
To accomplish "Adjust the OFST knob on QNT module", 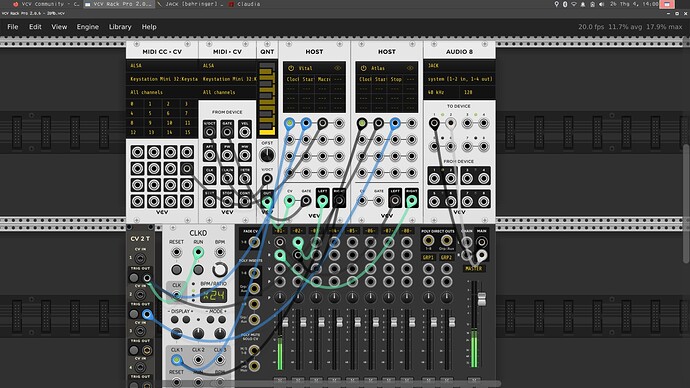I will (267, 155).
